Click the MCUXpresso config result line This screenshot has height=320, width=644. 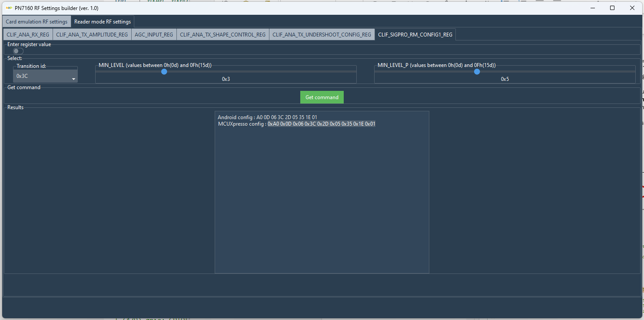(x=297, y=124)
